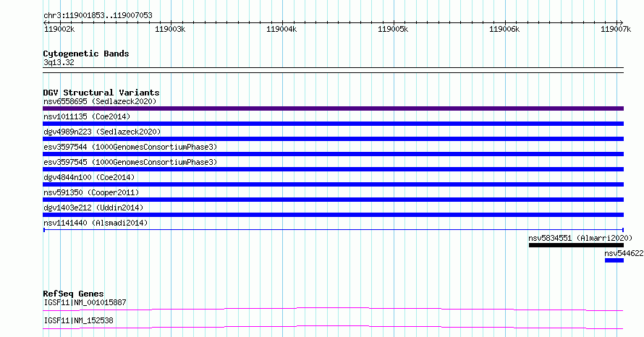This screenshot has width=644, height=337.
Task: Click the nsv6558695 (Sedlazeck2020) variant label
Action: click(100, 101)
